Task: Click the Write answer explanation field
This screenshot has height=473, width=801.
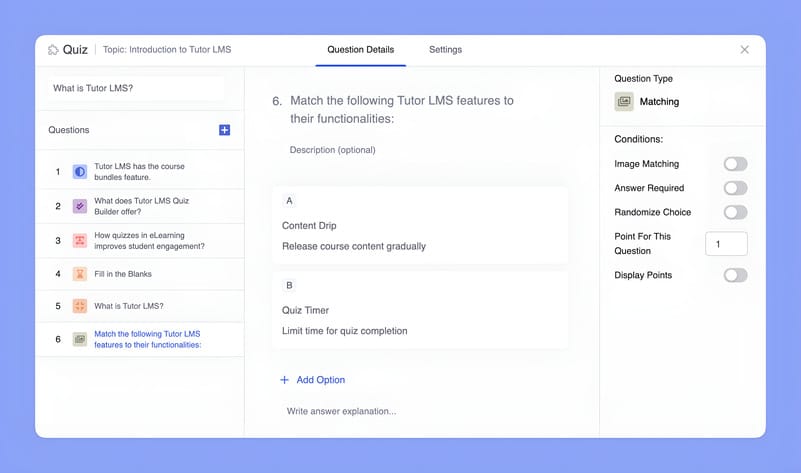Action: point(341,411)
